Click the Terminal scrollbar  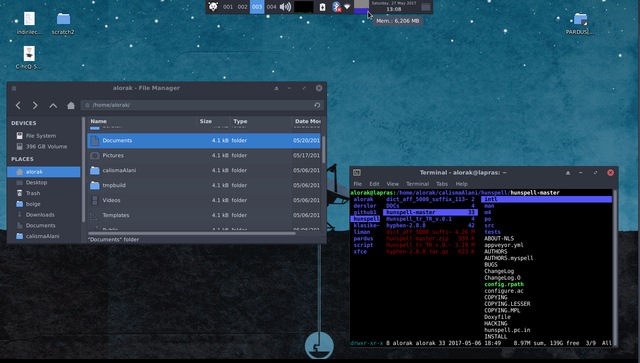click(615, 267)
